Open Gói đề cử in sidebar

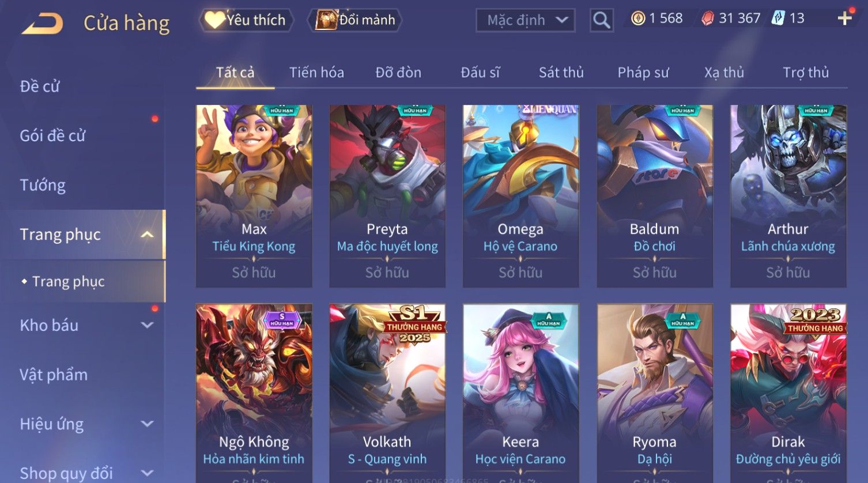pos(52,136)
